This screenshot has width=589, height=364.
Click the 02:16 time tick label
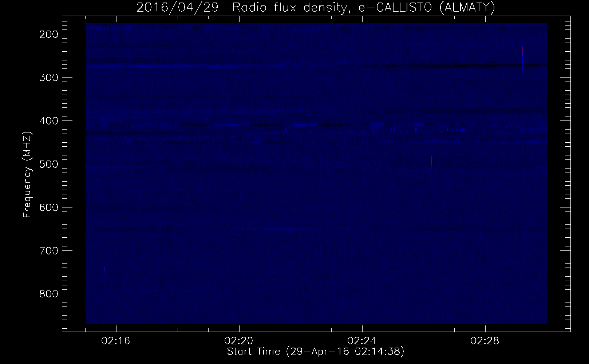116,341
